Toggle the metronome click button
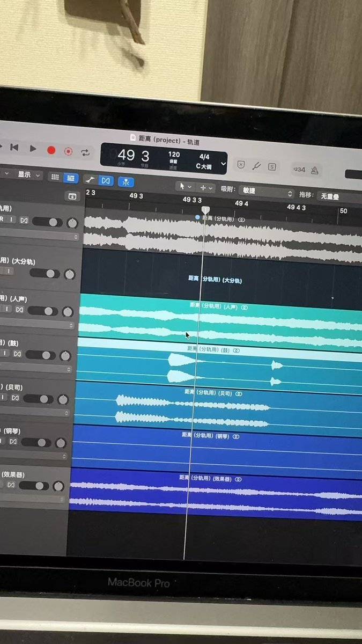The width and height of the screenshot is (362, 644). click(x=314, y=170)
